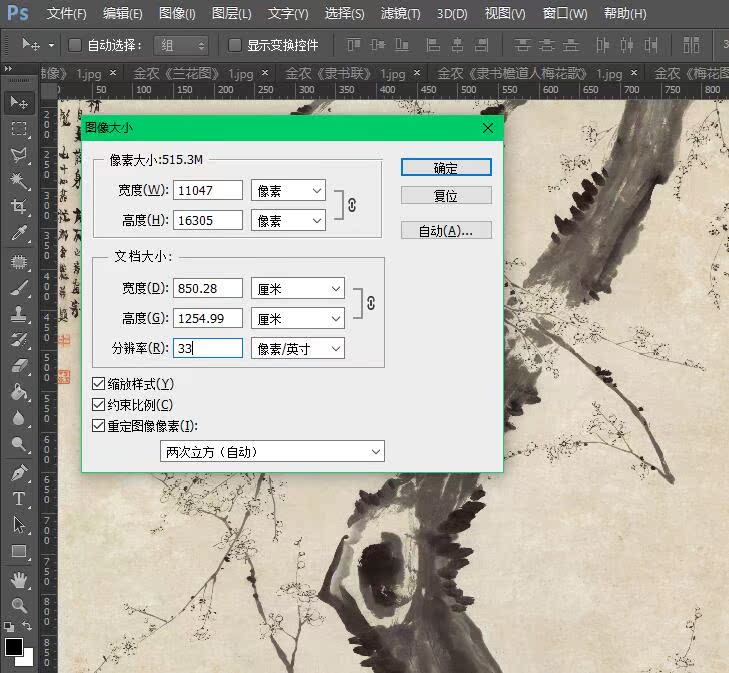Uncheck Constrain Proportions (约束比例) checkbox
The width and height of the screenshot is (729, 673).
click(98, 405)
